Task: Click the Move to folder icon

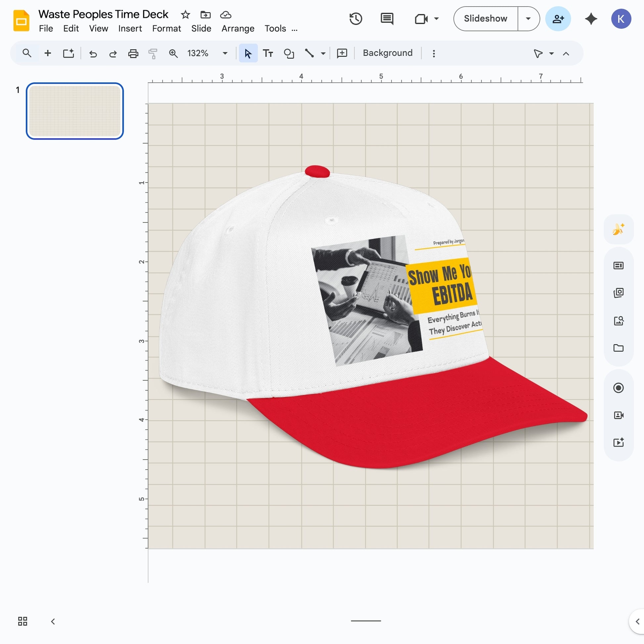Action: [x=205, y=15]
